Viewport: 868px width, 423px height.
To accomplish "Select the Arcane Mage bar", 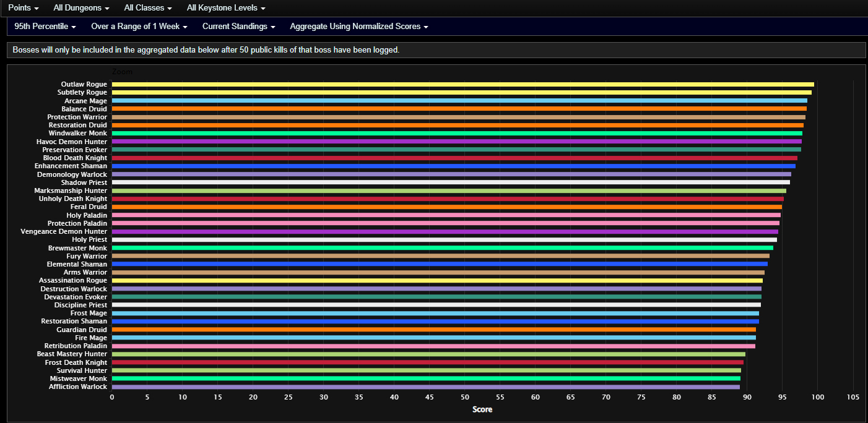I will point(459,101).
